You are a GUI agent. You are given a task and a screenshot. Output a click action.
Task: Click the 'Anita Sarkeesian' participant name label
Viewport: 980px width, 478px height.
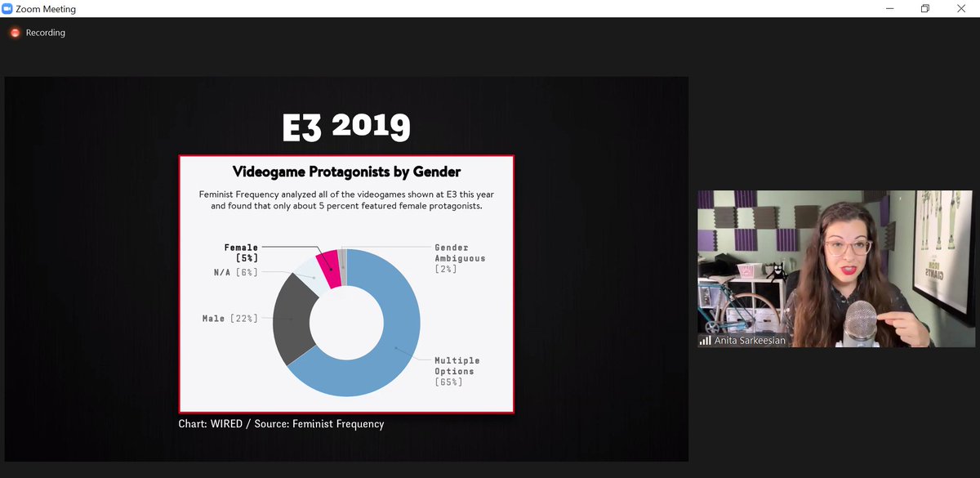click(751, 341)
